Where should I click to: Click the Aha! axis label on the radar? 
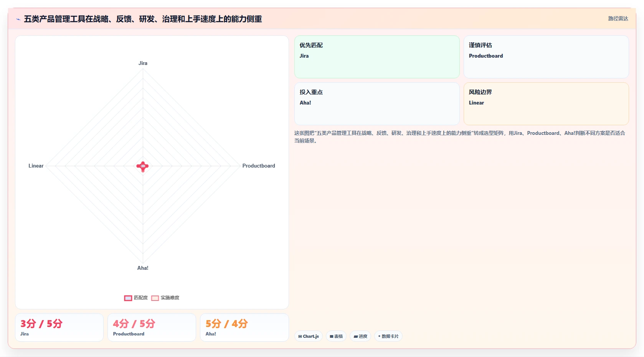click(x=143, y=268)
